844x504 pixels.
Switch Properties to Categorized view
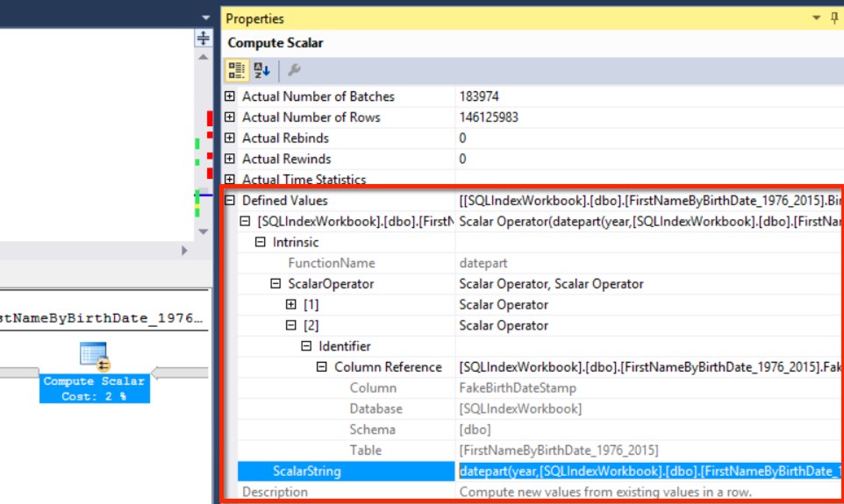click(x=236, y=70)
